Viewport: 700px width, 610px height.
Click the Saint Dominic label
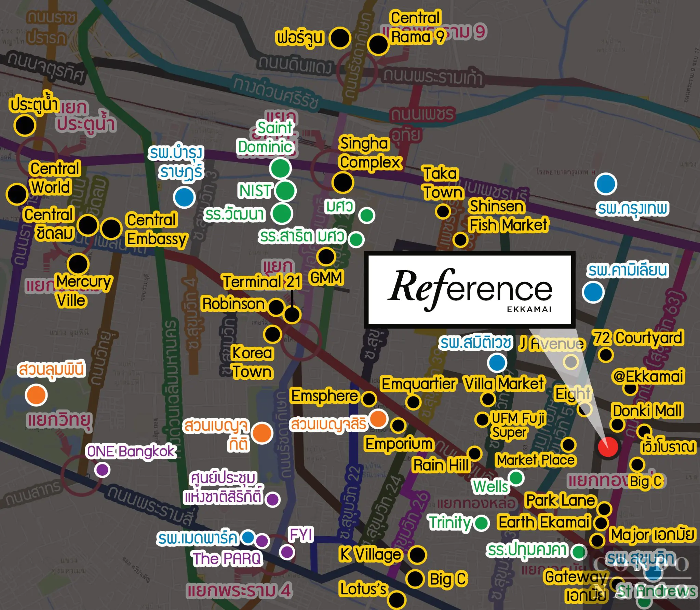266,138
